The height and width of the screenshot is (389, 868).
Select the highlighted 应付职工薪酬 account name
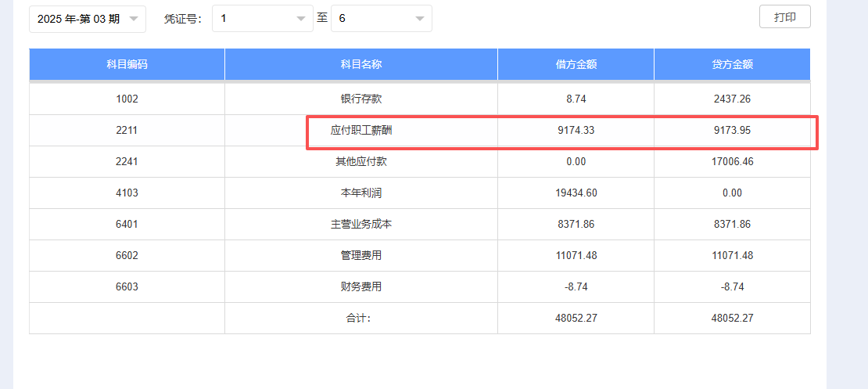[360, 131]
